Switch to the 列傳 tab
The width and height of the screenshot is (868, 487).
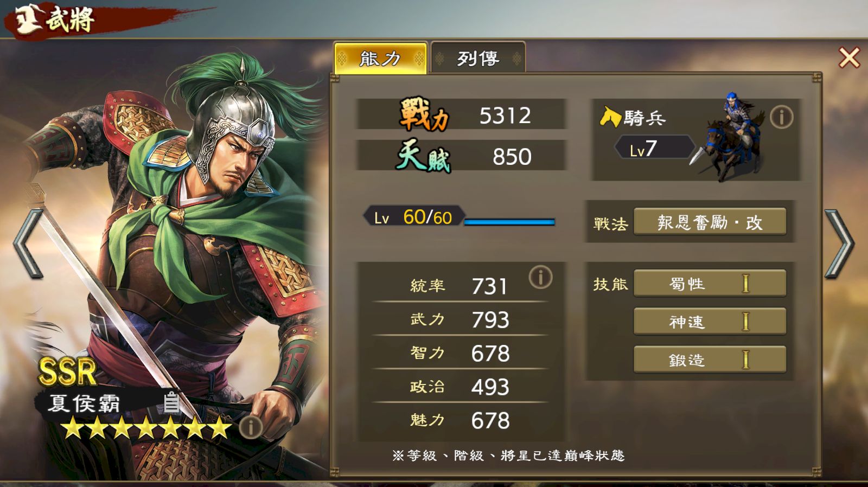click(x=478, y=57)
